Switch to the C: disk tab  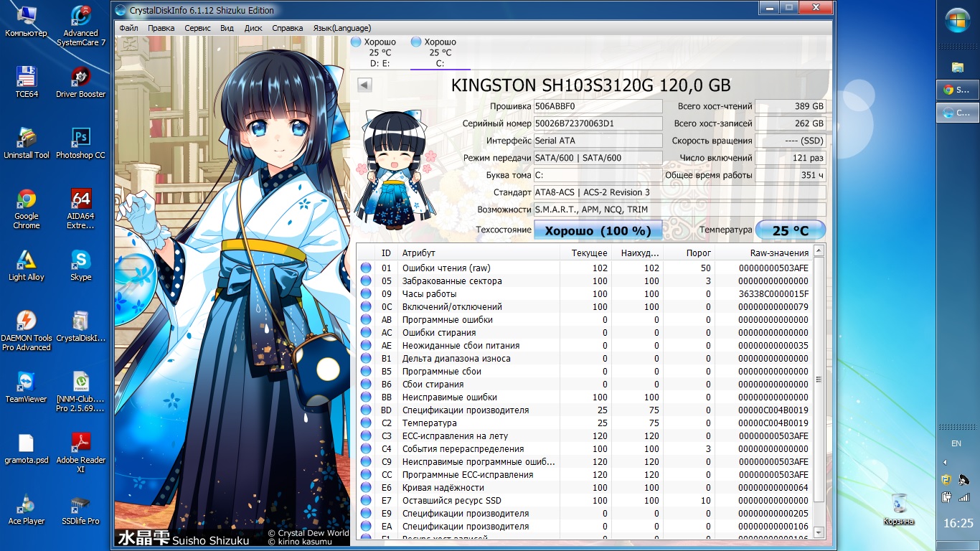440,53
